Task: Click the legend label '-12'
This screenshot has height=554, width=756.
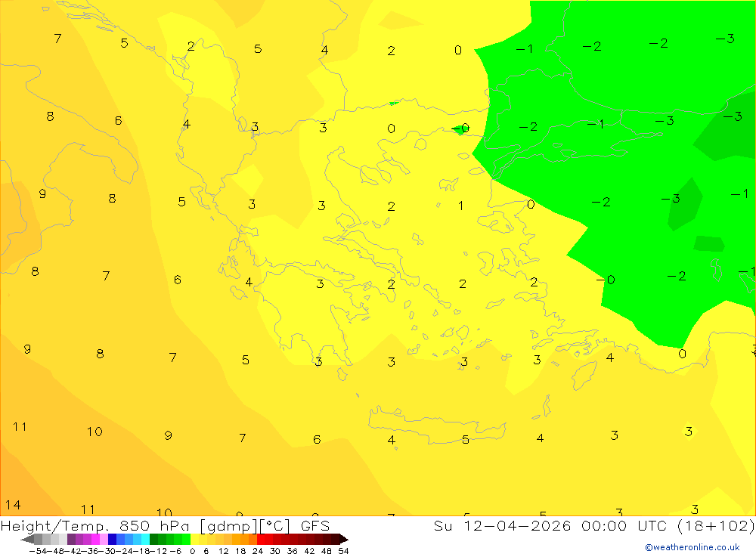Action: (158, 551)
